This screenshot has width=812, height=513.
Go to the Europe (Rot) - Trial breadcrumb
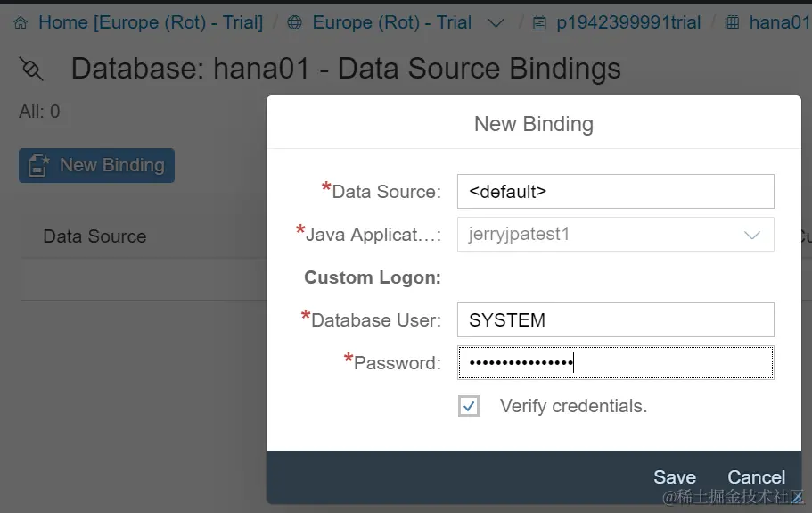391,23
